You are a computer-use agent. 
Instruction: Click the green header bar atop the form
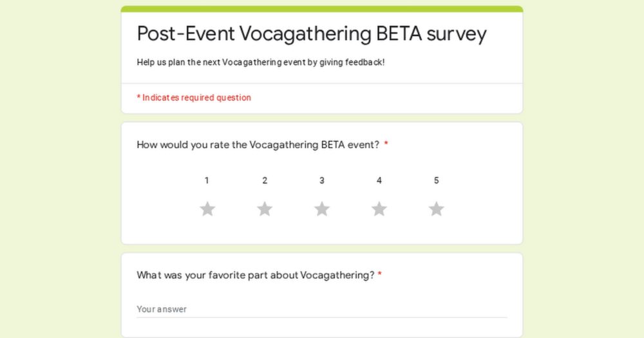(x=322, y=9)
